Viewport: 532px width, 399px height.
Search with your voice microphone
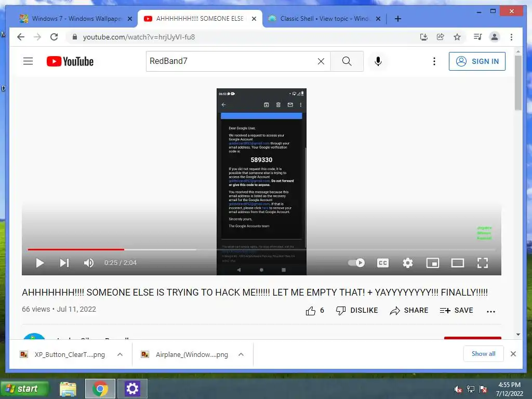[378, 61]
